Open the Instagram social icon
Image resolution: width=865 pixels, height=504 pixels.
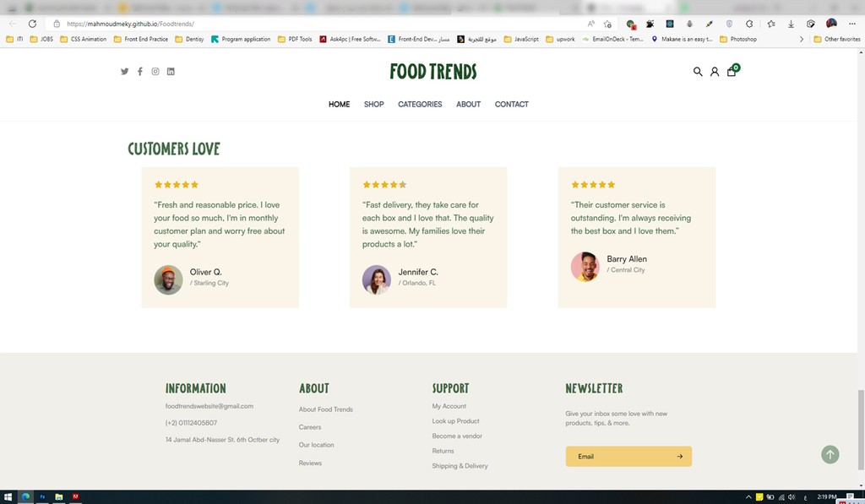point(155,71)
